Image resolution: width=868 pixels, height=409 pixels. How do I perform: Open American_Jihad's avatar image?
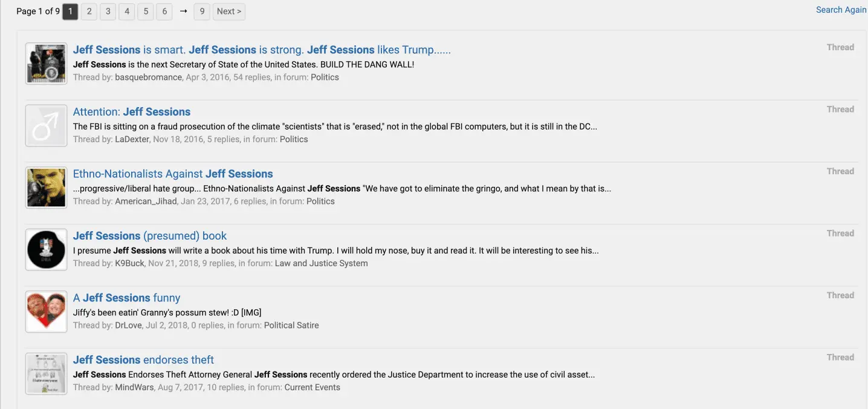46,188
